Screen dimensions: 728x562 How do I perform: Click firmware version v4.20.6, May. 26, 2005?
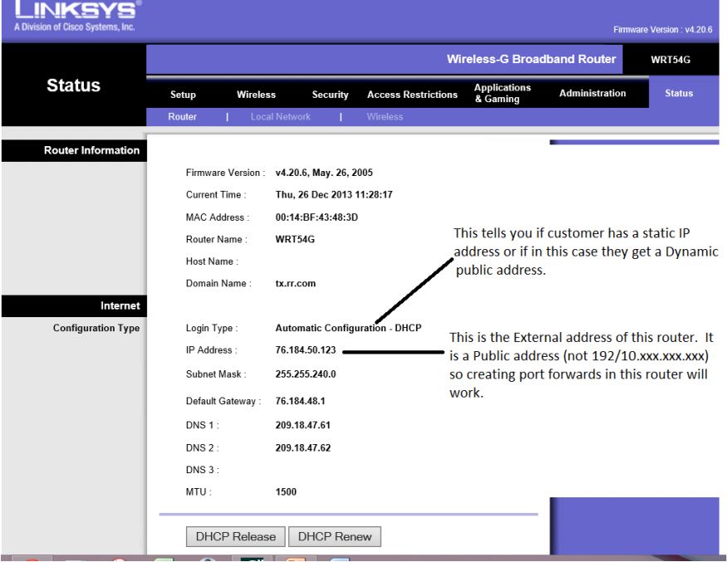coord(324,173)
